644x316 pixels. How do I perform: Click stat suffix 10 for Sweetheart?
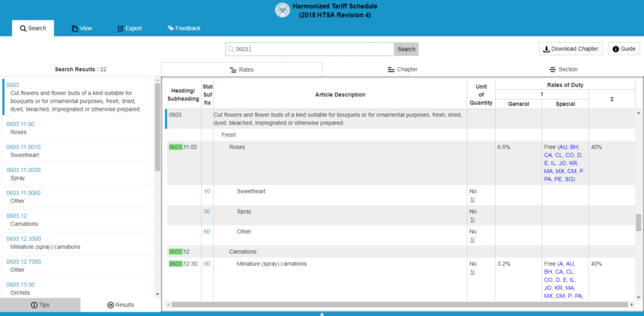[207, 191]
